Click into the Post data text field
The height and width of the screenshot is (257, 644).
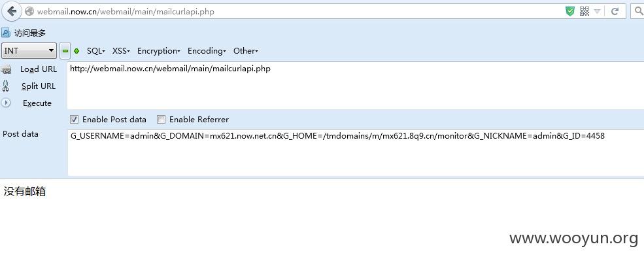(356, 152)
